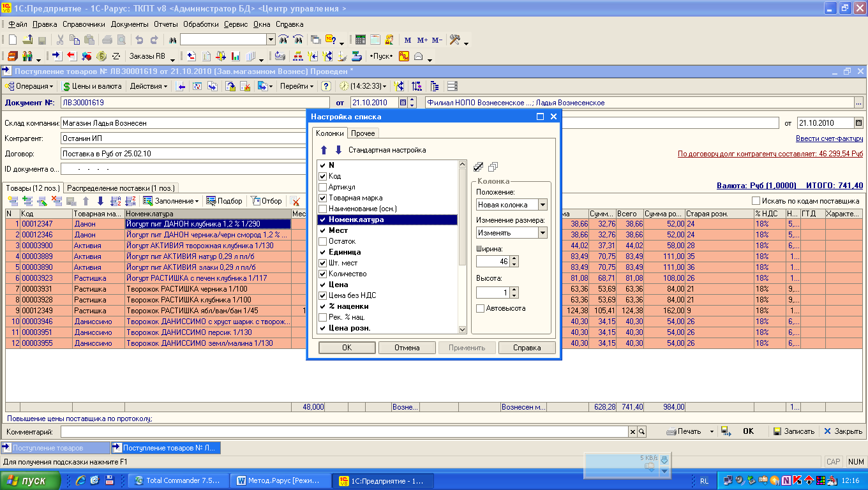Expand the Печать dropdown arrow

coord(712,431)
